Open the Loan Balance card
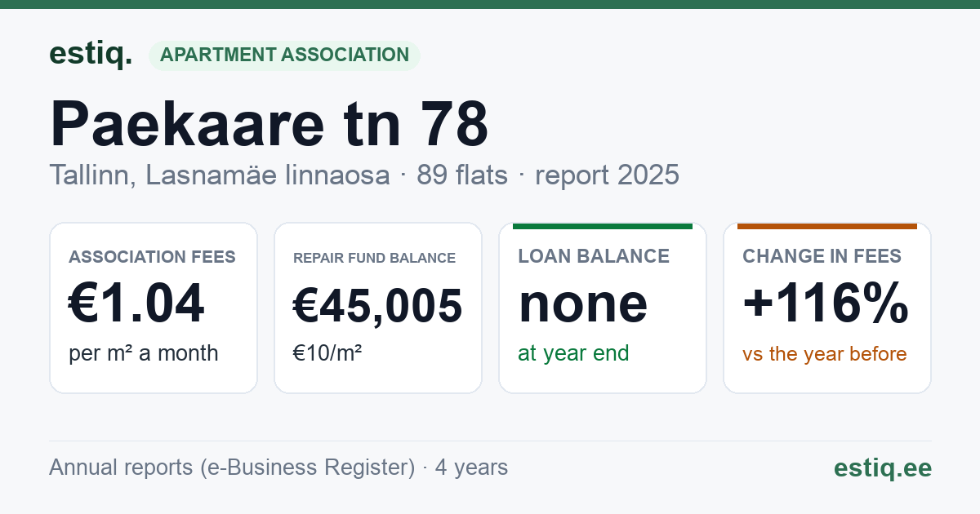The width and height of the screenshot is (980, 514). [603, 308]
